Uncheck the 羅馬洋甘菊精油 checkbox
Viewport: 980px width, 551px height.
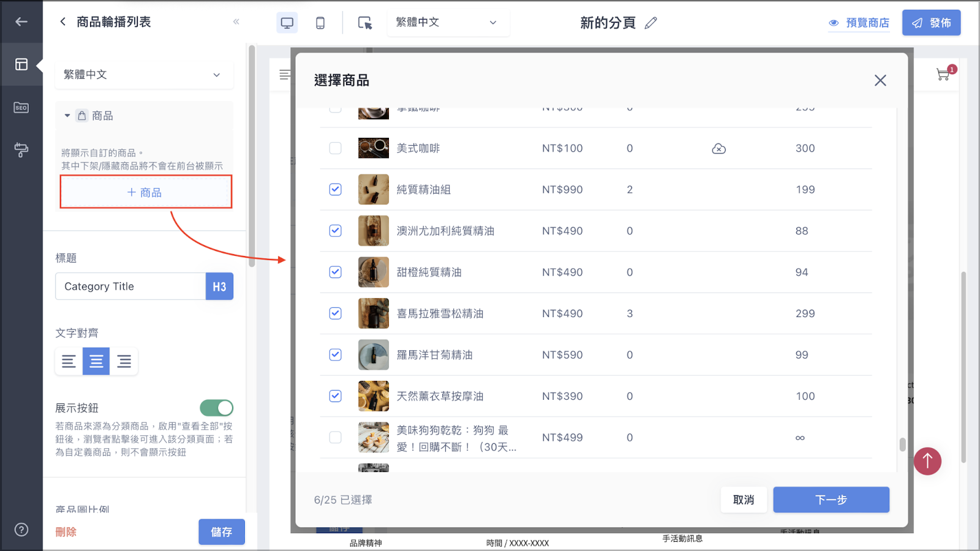[335, 354]
